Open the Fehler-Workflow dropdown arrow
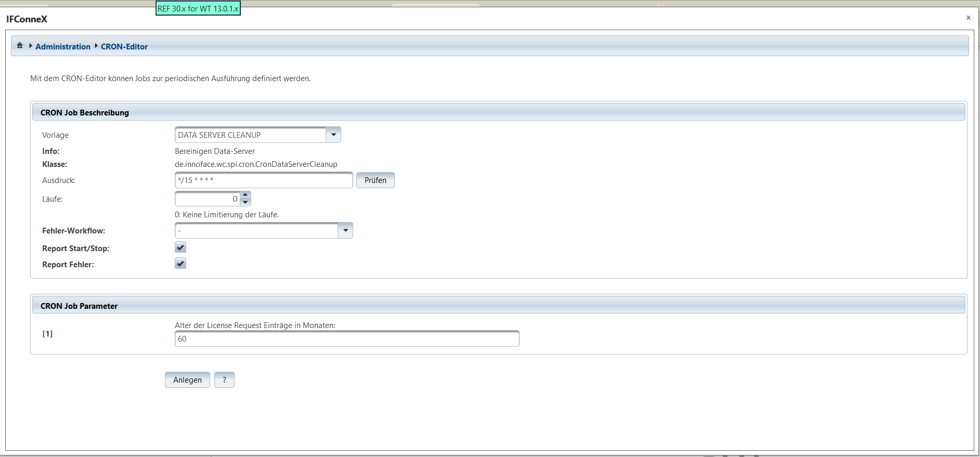Image resolution: width=980 pixels, height=457 pixels. point(345,230)
